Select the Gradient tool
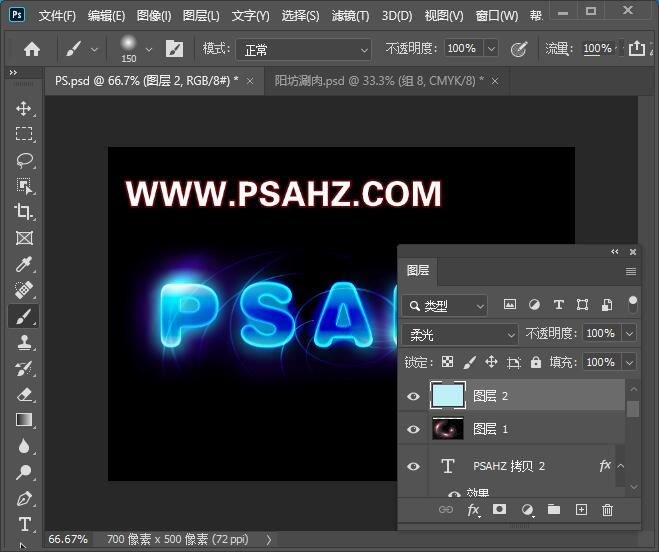659x552 pixels. [24, 420]
